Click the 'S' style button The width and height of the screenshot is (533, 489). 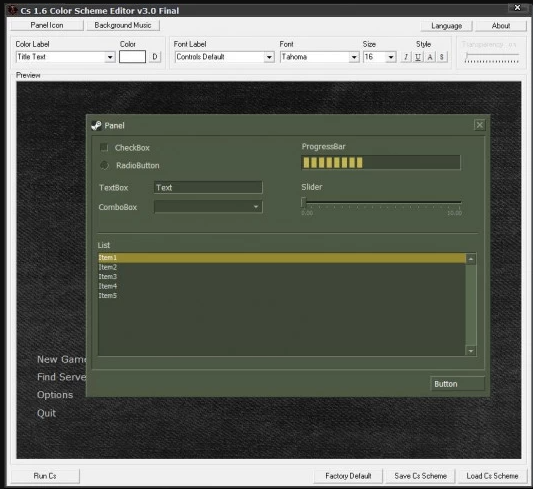[x=442, y=57]
